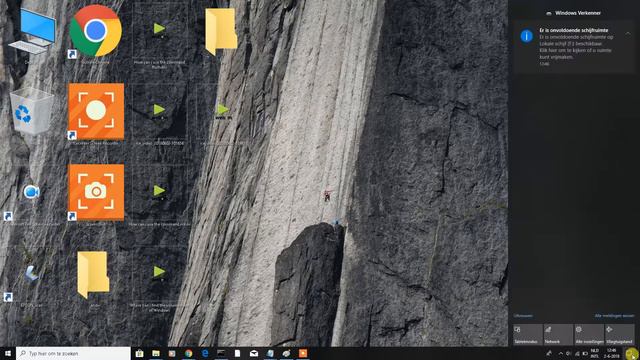The height and width of the screenshot is (360, 640).
Task: Click the Windows Verkenner notification header
Action: pyautogui.click(x=573, y=13)
